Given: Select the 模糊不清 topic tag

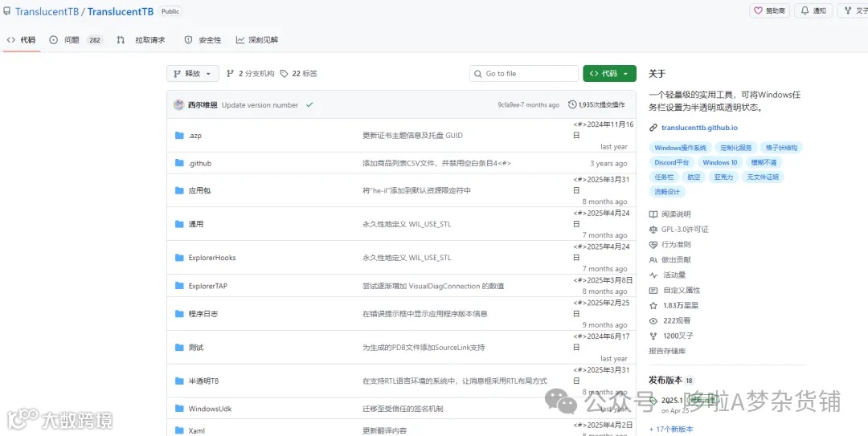Looking at the screenshot, I should coord(764,163).
